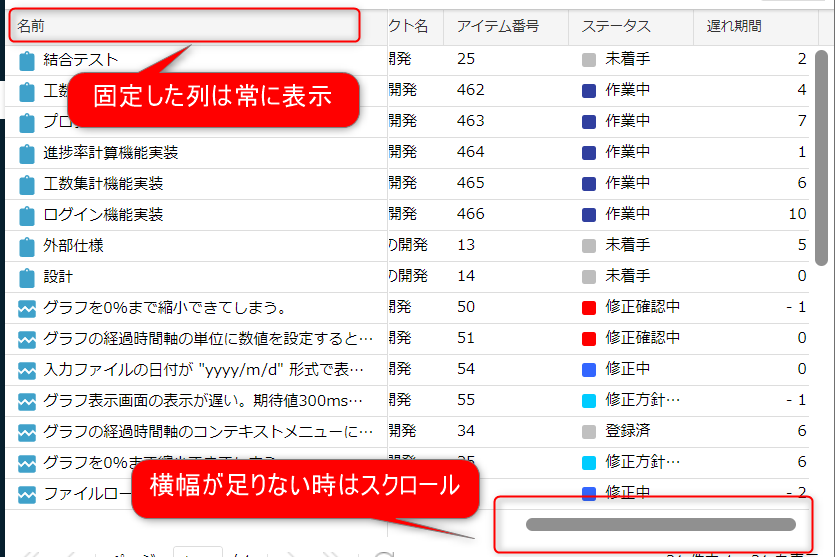Screen dimensions: 835x557
Task: Click the chart icon beside 入力ファイルの日付が
Action: (x=27, y=370)
